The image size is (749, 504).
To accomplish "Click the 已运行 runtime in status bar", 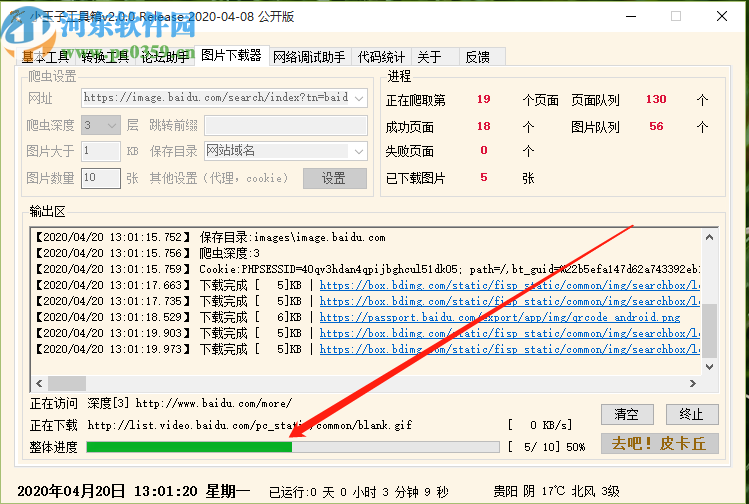I will point(359,492).
